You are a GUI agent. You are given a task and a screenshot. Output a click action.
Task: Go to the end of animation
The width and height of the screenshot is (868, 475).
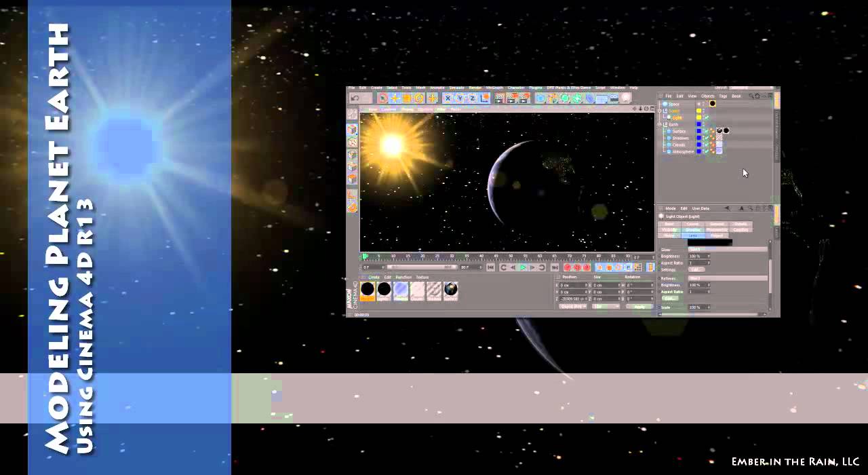(x=555, y=267)
